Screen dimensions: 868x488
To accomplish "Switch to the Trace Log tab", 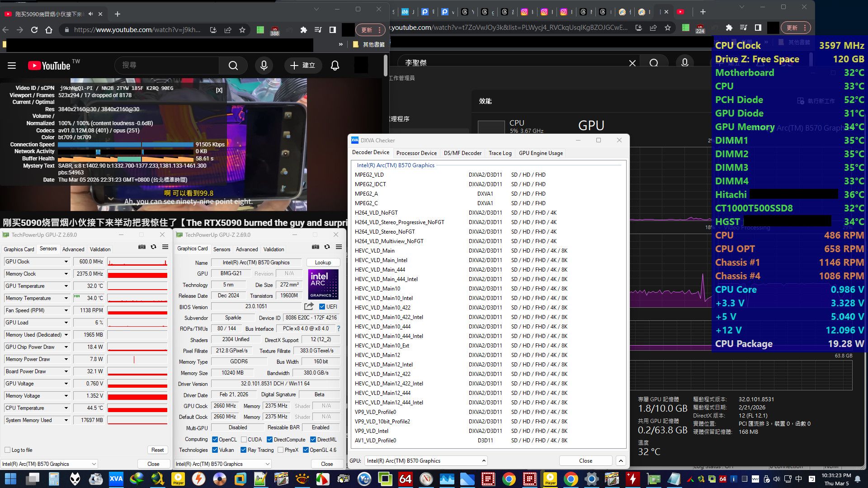I will tap(500, 153).
